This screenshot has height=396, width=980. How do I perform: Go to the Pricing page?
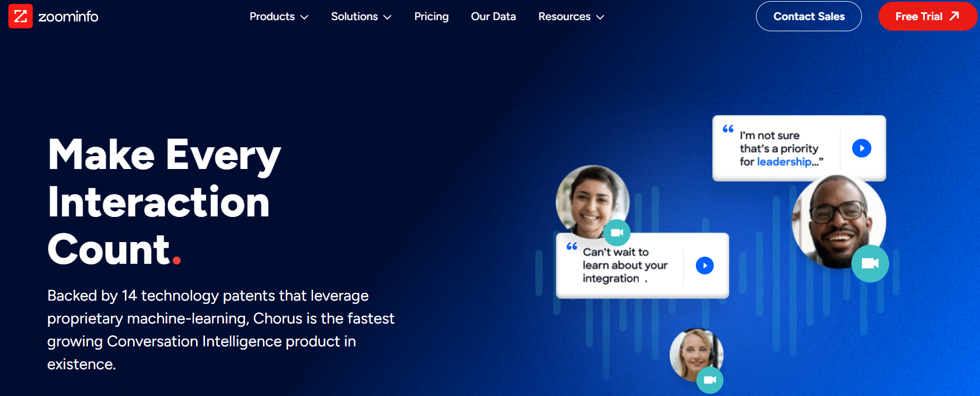pyautogui.click(x=431, y=17)
